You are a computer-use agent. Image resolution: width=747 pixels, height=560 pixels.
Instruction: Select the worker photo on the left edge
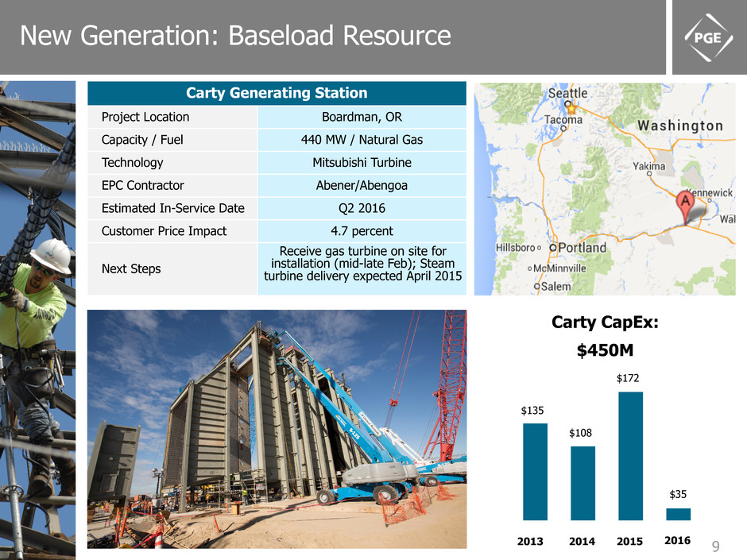coord(37,318)
